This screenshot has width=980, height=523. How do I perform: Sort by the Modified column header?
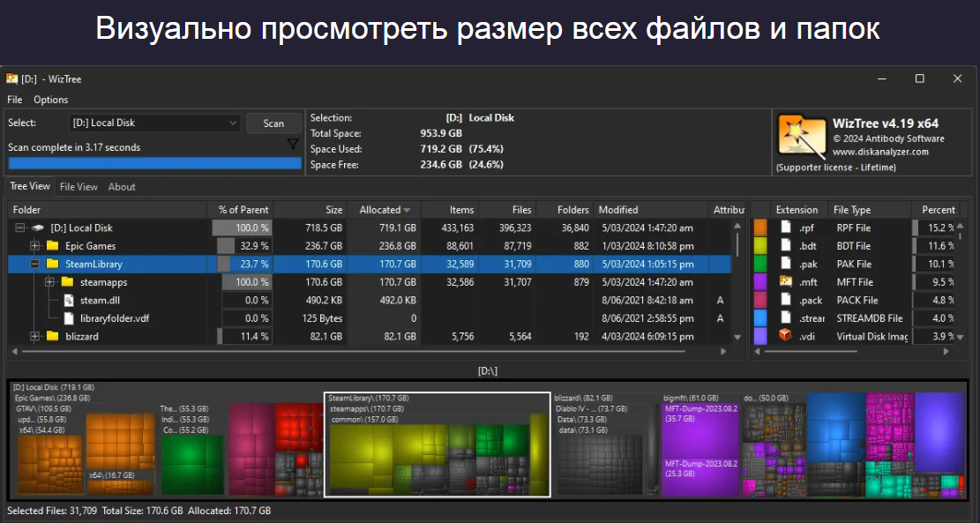coord(651,210)
